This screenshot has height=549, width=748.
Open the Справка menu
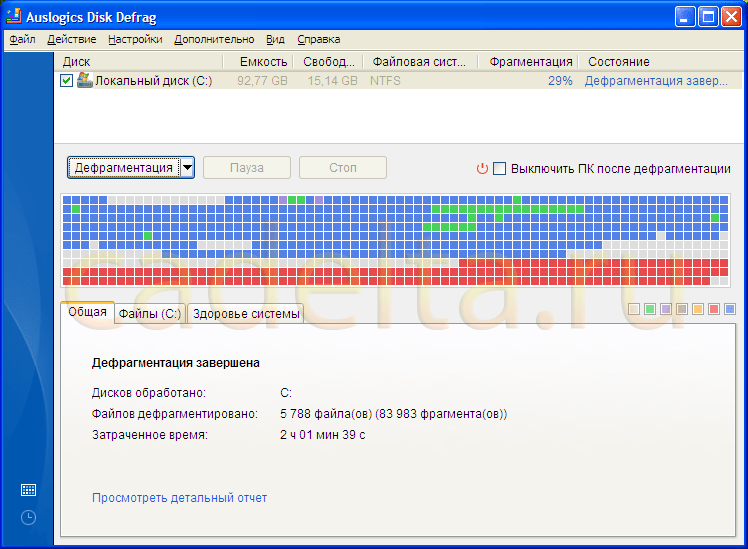[x=319, y=40]
